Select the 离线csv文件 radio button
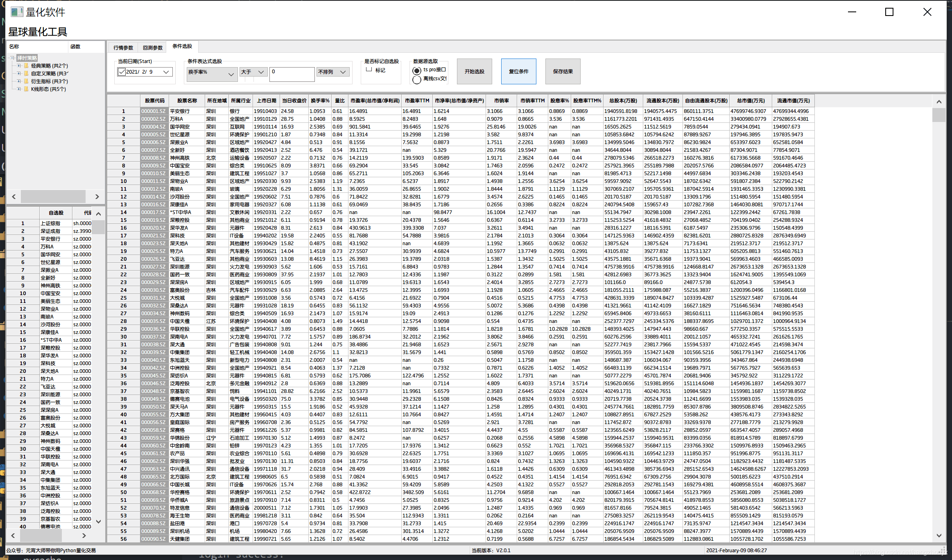This screenshot has height=560, width=952. tap(417, 80)
